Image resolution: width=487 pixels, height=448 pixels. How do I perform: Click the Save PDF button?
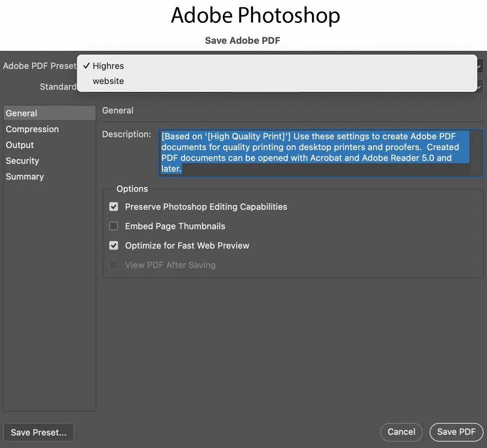tap(456, 432)
